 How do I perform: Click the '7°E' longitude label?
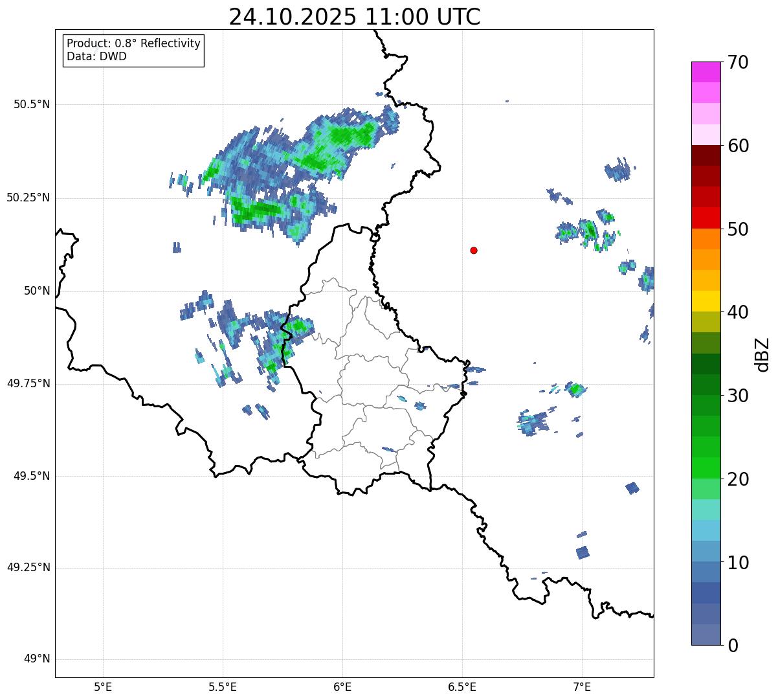click(582, 687)
